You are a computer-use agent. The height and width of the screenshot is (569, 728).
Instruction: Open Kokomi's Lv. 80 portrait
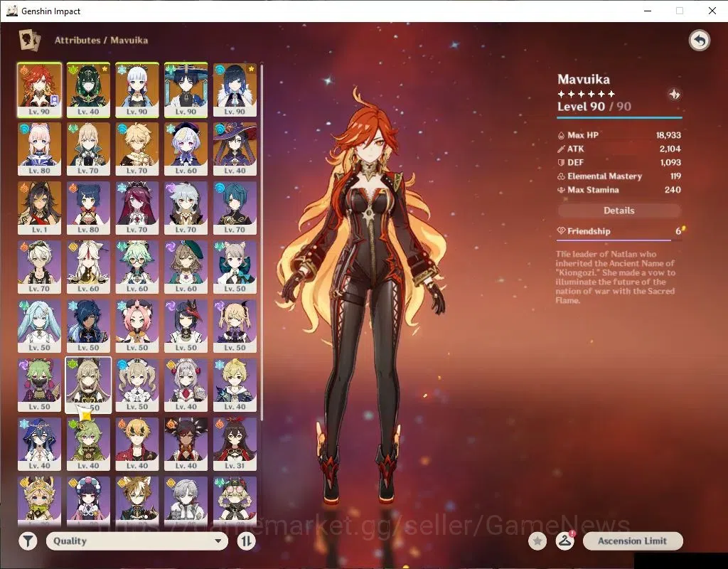tap(40, 149)
